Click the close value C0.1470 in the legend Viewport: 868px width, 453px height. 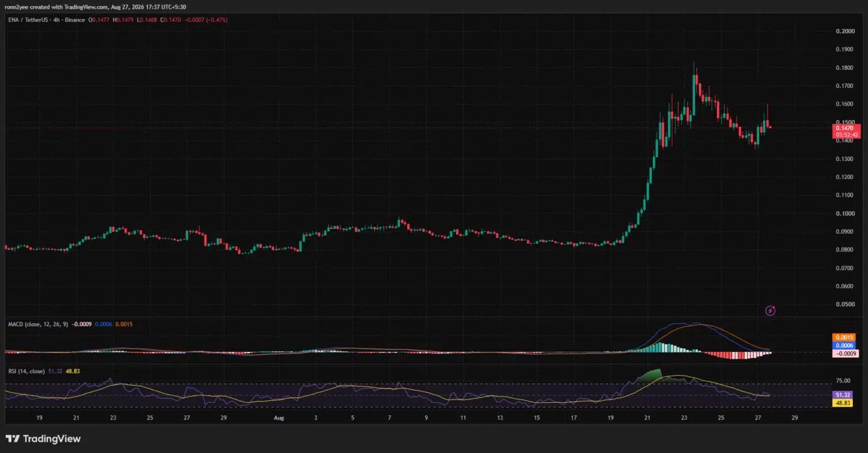(x=171, y=20)
